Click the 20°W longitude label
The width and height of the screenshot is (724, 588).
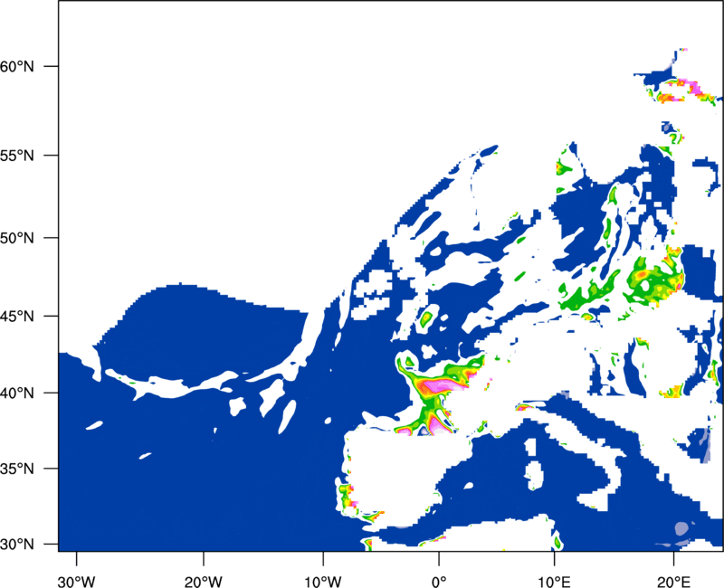(x=203, y=582)
